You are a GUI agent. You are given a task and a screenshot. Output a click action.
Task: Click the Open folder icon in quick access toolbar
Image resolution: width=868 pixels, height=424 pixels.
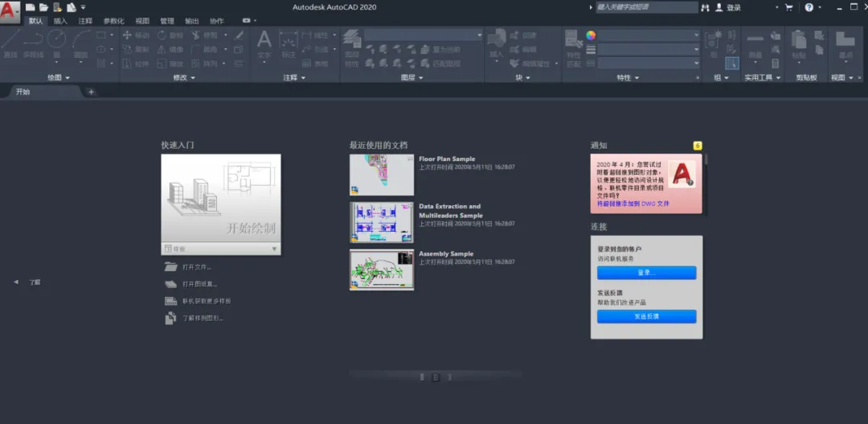click(x=43, y=7)
